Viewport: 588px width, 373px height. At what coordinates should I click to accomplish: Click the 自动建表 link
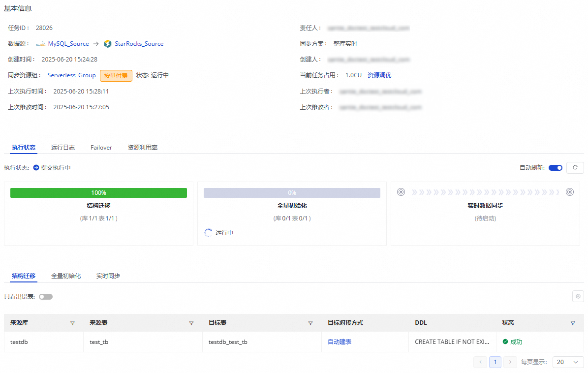click(x=340, y=342)
